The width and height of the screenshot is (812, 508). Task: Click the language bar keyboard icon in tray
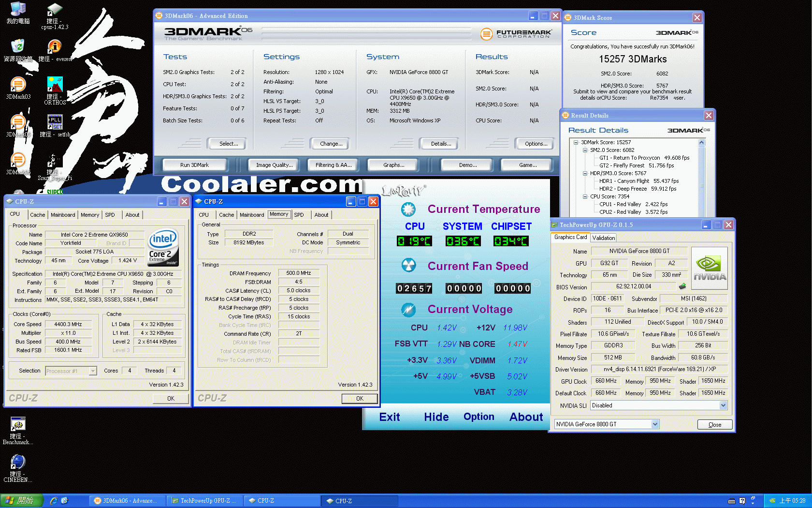click(x=732, y=501)
